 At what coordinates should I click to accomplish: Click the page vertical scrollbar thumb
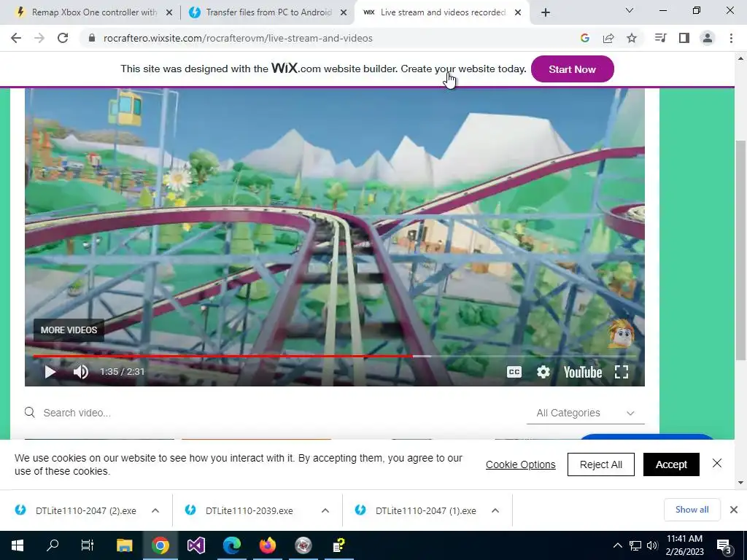[740, 250]
